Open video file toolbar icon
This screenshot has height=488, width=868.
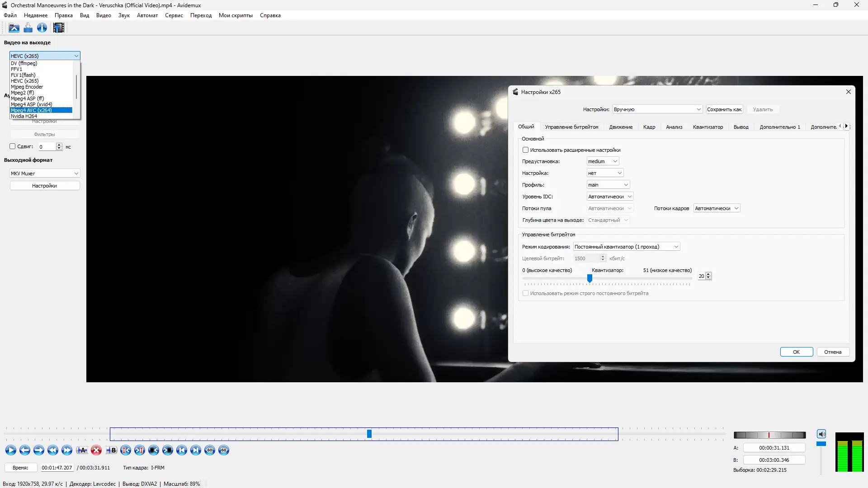pos(14,28)
